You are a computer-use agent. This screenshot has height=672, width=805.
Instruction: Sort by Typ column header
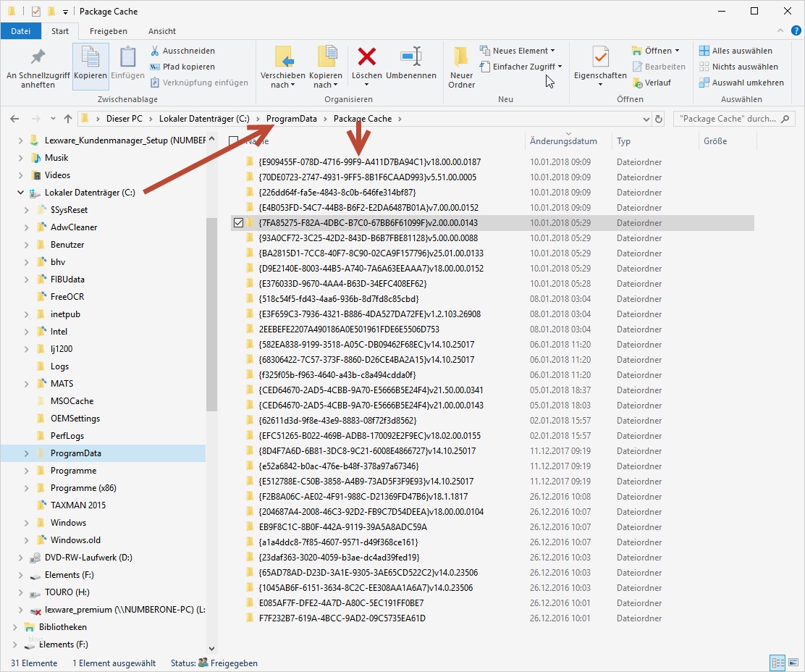624,141
